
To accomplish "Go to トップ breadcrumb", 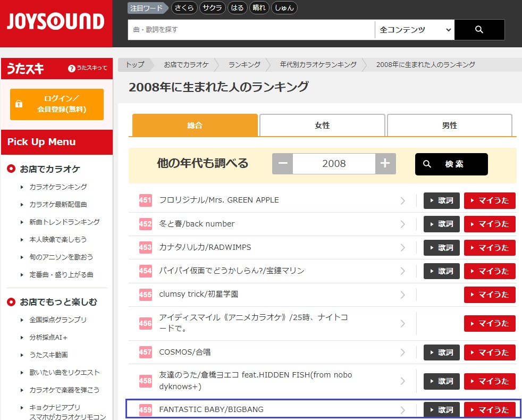I will (135, 65).
